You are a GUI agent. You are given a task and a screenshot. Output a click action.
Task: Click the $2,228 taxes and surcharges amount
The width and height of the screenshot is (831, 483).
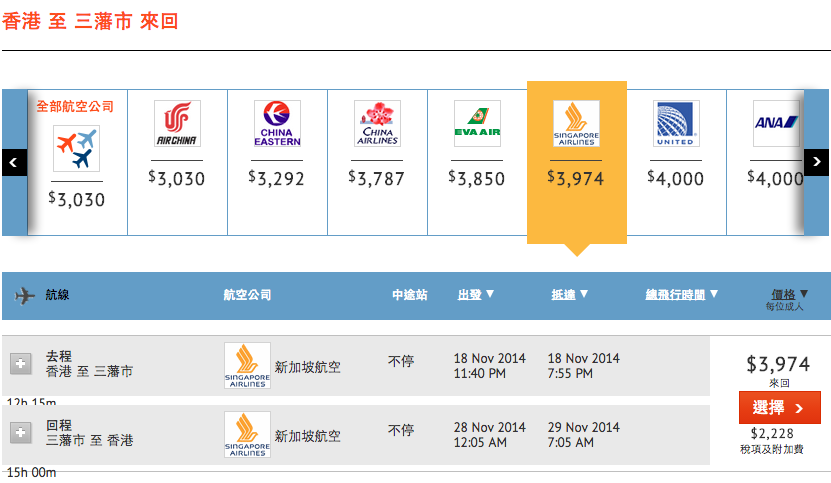coord(772,434)
